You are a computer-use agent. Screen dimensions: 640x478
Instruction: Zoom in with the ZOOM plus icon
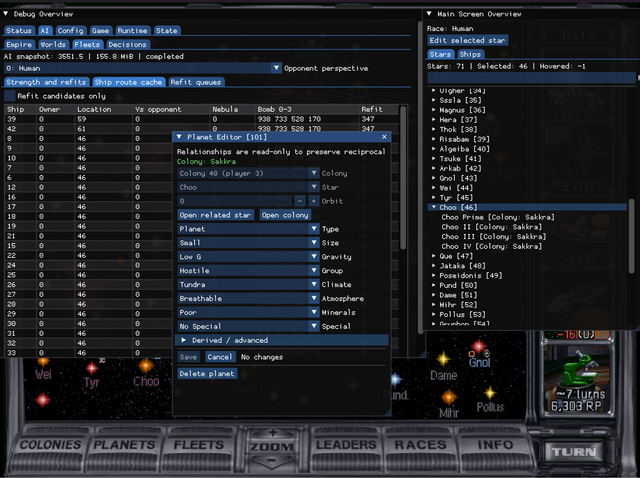(x=272, y=433)
